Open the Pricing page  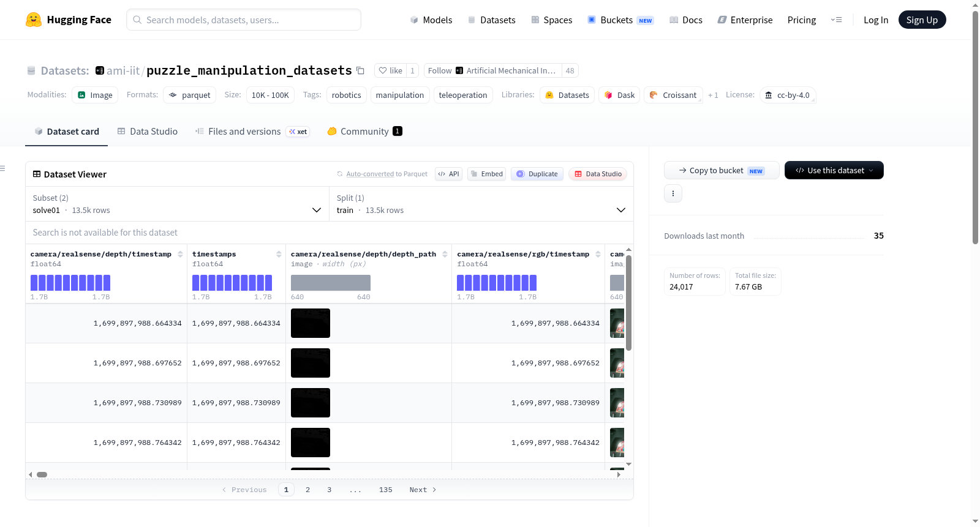coord(802,20)
